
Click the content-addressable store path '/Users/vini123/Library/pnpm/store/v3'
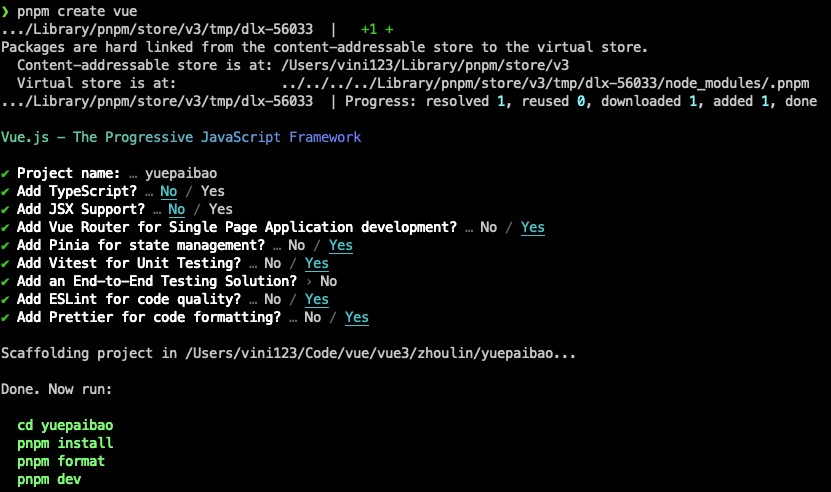click(x=425, y=65)
